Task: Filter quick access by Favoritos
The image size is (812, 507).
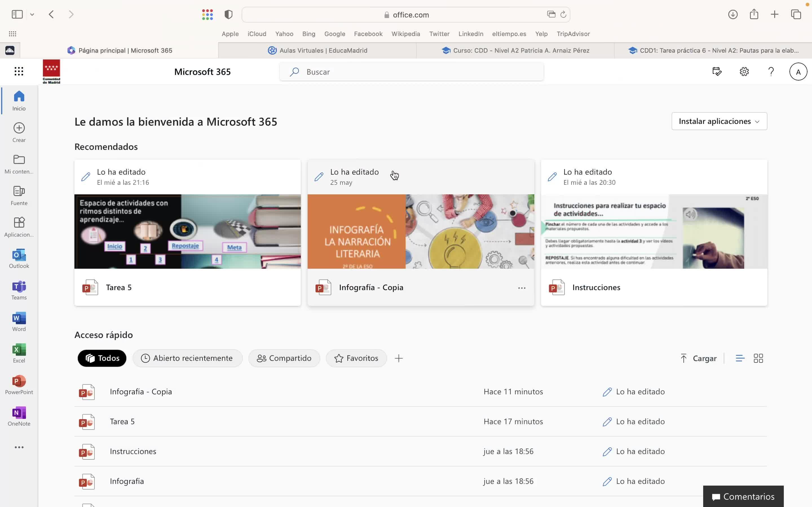Action: pyautogui.click(x=356, y=358)
